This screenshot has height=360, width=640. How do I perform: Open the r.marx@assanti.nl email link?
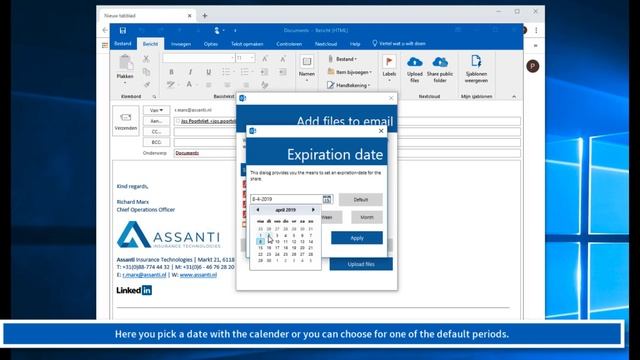tap(144, 275)
